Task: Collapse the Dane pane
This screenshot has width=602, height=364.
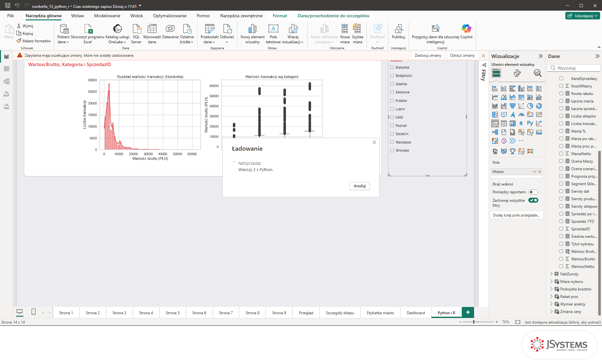Action: tap(597, 56)
